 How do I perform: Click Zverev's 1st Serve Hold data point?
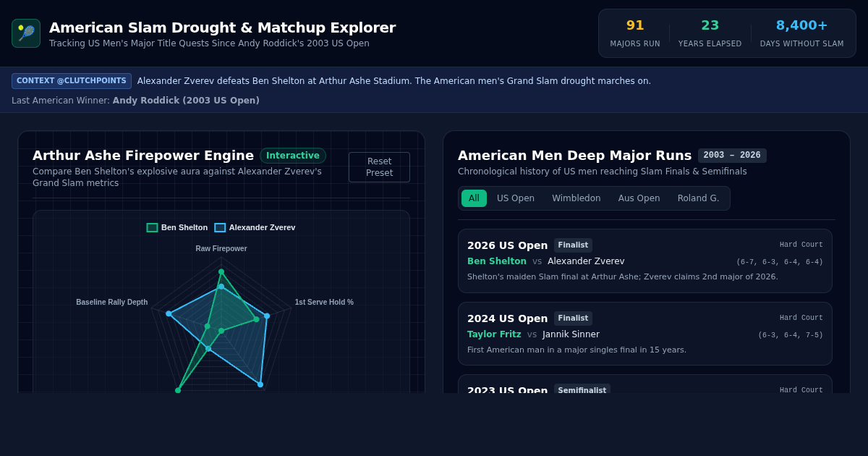pyautogui.click(x=267, y=316)
